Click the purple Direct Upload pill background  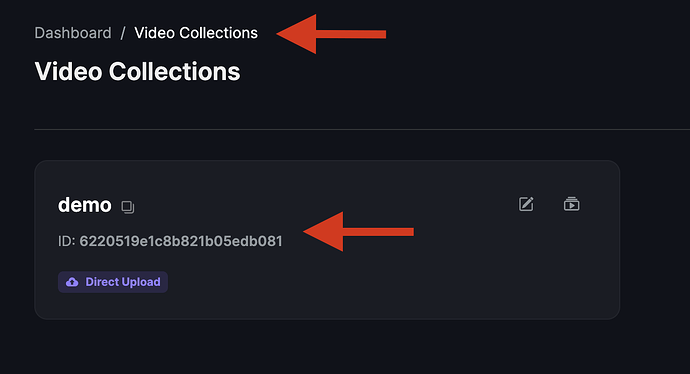tap(113, 282)
